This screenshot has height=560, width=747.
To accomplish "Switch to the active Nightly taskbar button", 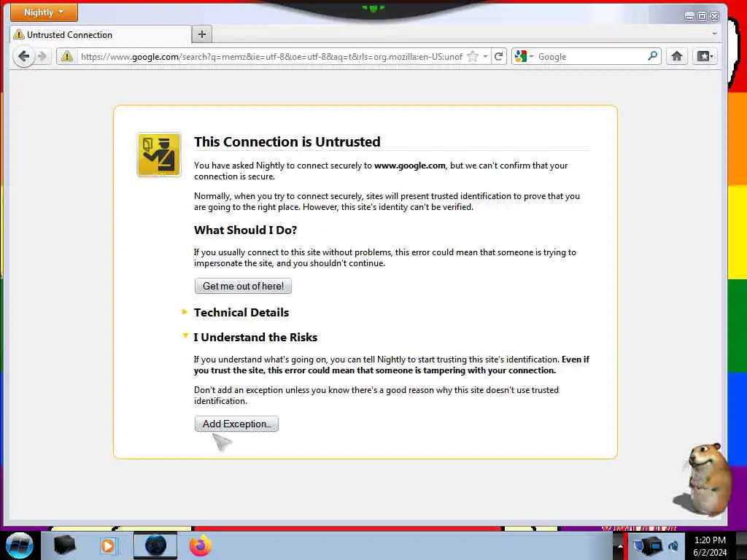I will [155, 545].
